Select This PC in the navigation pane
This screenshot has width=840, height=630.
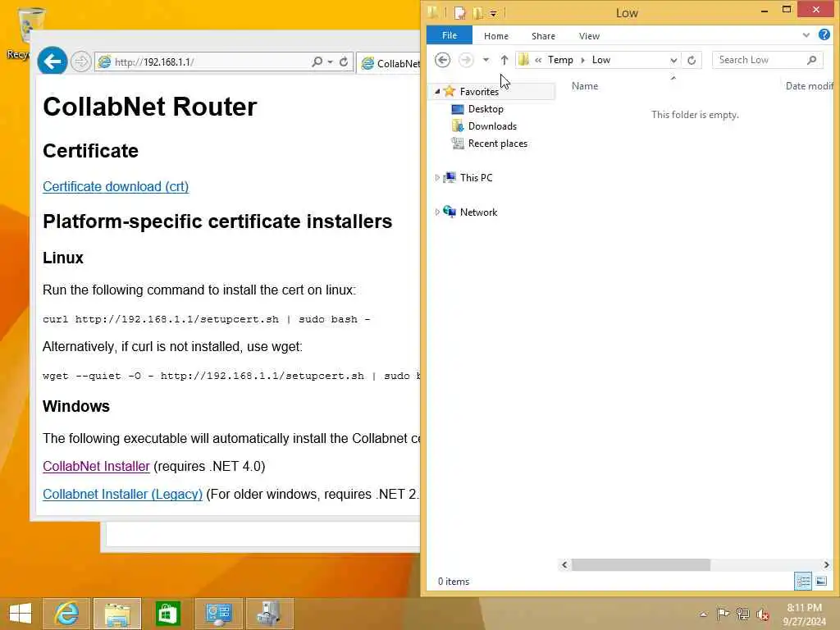(476, 177)
